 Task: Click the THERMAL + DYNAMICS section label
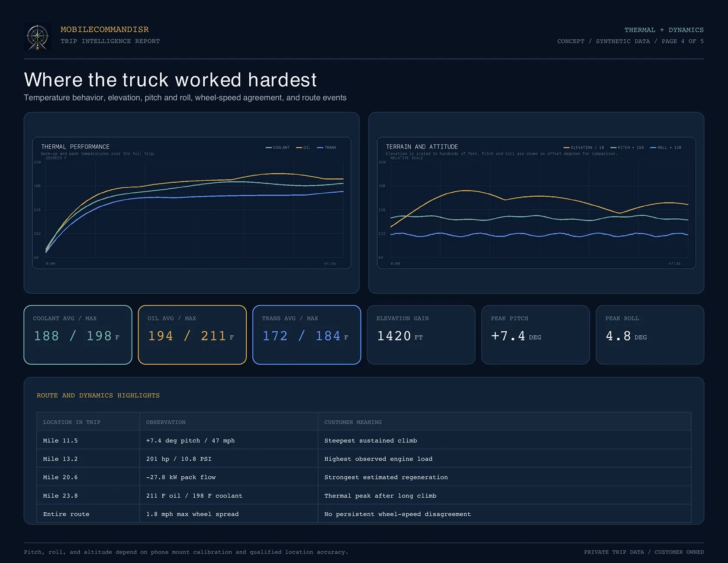[x=664, y=30]
